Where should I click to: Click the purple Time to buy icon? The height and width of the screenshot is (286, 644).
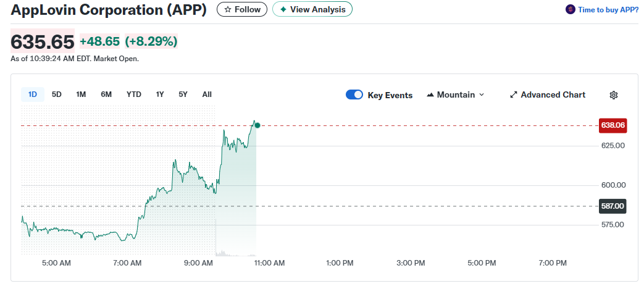pyautogui.click(x=570, y=10)
